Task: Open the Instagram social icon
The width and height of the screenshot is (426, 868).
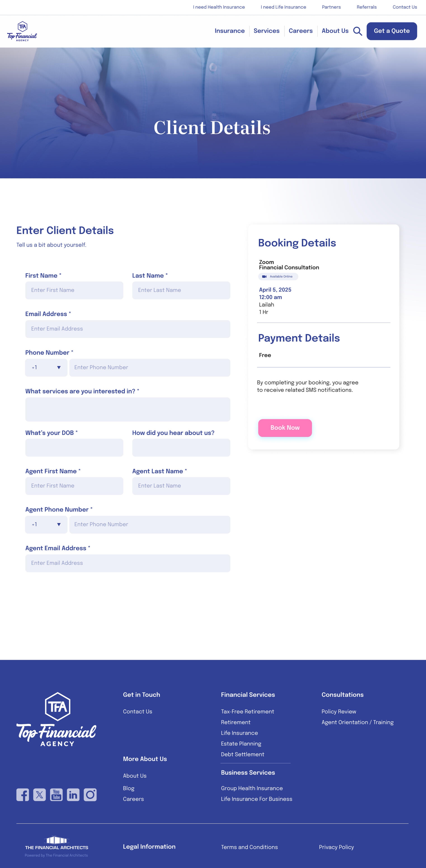Action: (90, 795)
